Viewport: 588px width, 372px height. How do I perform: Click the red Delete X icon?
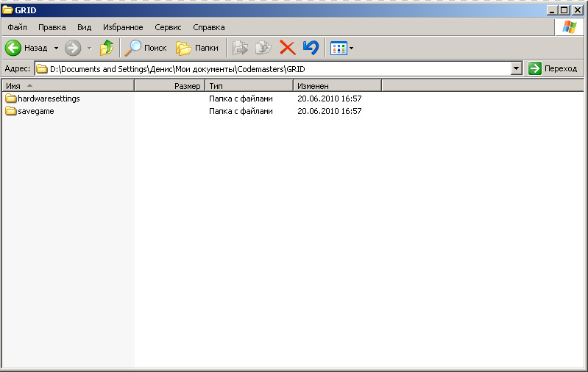[x=287, y=48]
